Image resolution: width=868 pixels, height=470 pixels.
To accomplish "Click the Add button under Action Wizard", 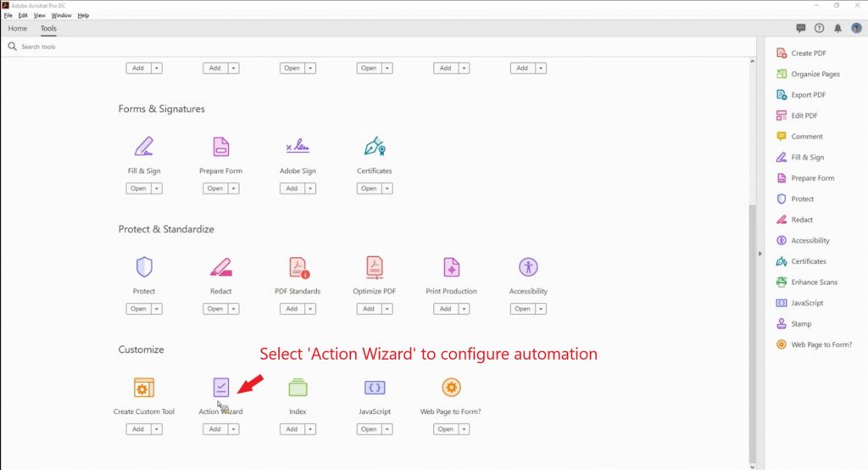I will point(215,429).
